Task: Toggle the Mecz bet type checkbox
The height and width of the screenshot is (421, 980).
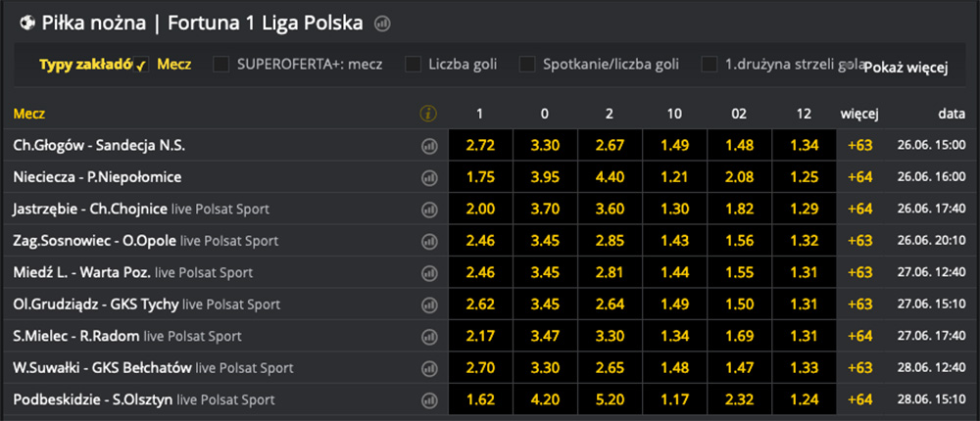Action: 141,65
